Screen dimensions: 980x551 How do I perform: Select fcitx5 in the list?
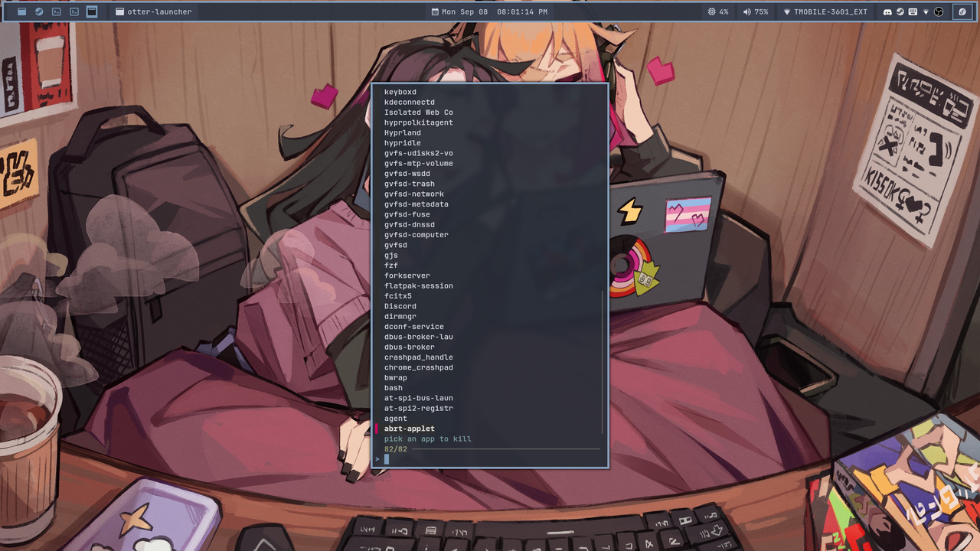click(398, 296)
